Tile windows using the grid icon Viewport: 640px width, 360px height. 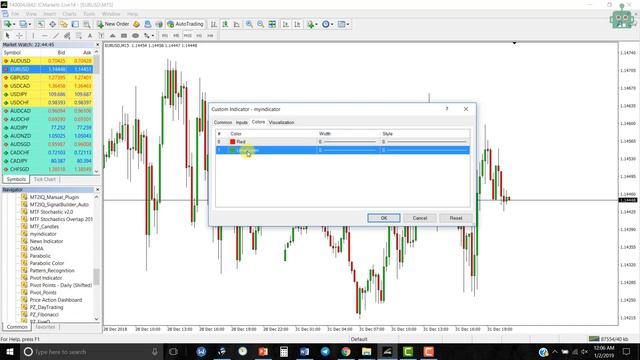pyautogui.click(x=272, y=24)
